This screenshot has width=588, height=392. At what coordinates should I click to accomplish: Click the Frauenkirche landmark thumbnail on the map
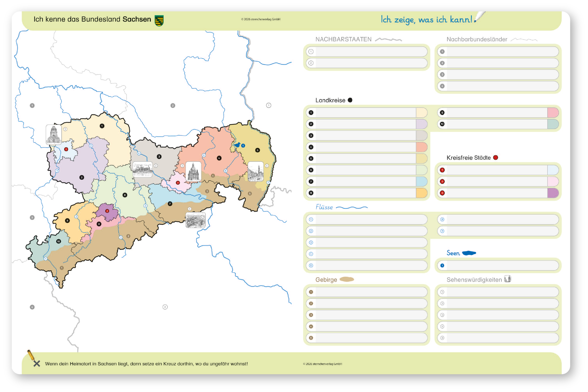[x=193, y=171]
